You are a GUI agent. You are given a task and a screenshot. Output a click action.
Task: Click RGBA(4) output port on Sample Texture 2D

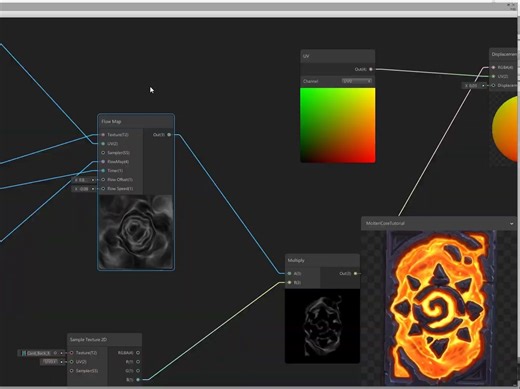tap(138, 353)
